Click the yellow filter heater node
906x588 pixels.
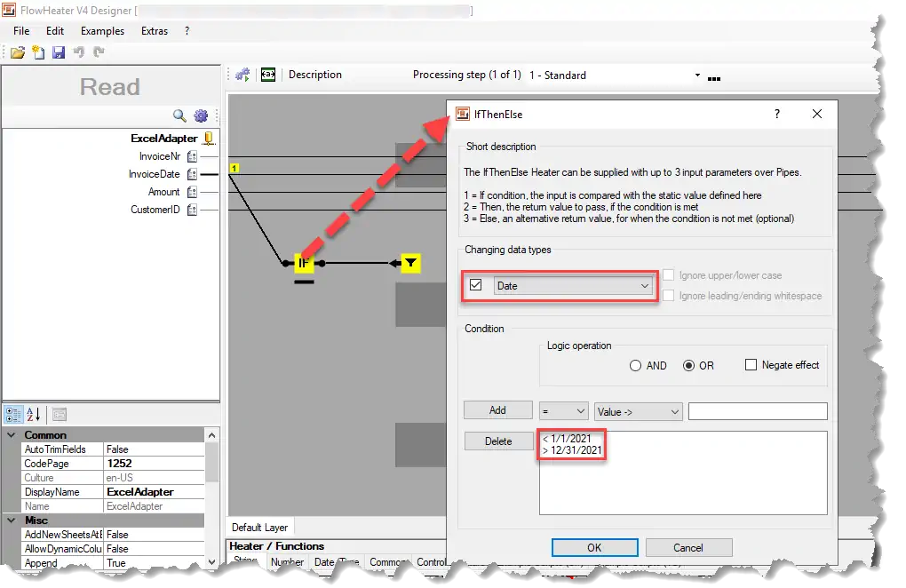coord(410,263)
